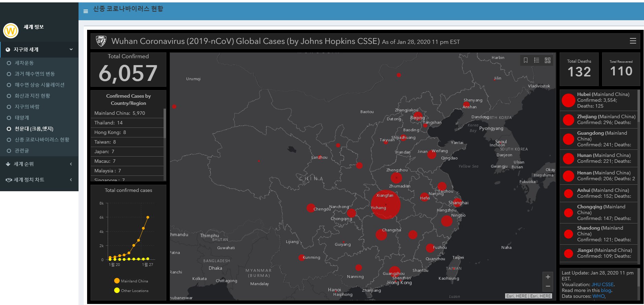The width and height of the screenshot is (644, 305).
Task: Click the last orange data point on chart
Action: [x=148, y=217]
